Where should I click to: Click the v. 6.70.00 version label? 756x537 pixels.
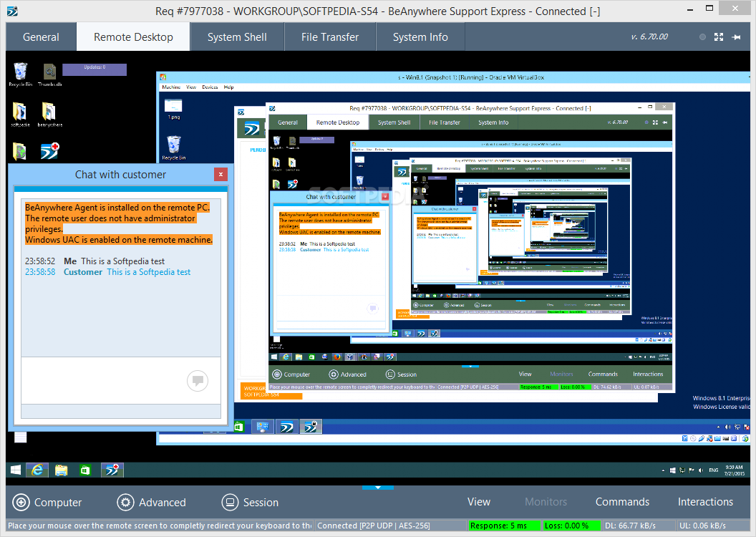click(x=649, y=37)
